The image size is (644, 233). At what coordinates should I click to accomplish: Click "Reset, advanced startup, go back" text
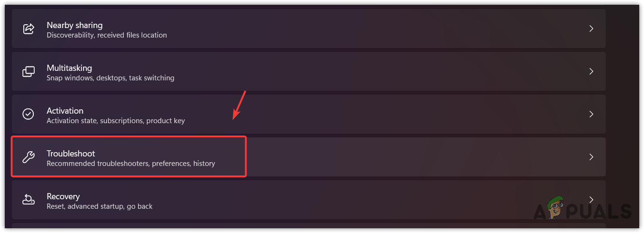click(x=99, y=206)
